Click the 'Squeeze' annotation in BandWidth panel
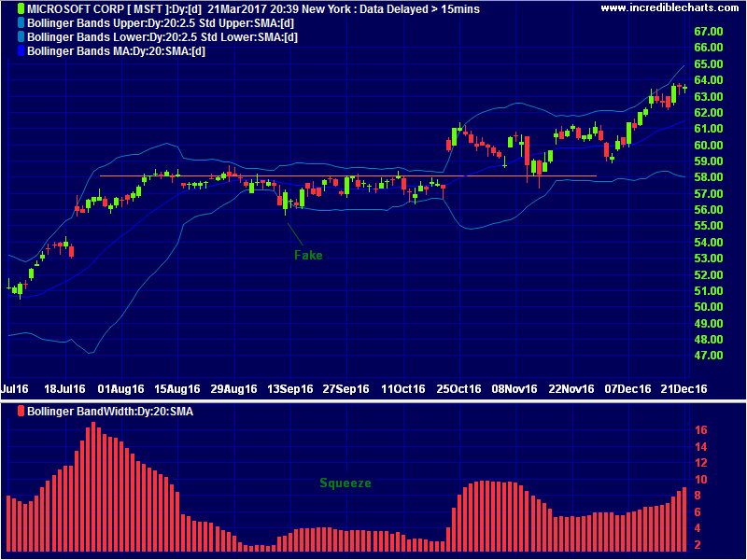The width and height of the screenshot is (747, 560). (x=345, y=483)
